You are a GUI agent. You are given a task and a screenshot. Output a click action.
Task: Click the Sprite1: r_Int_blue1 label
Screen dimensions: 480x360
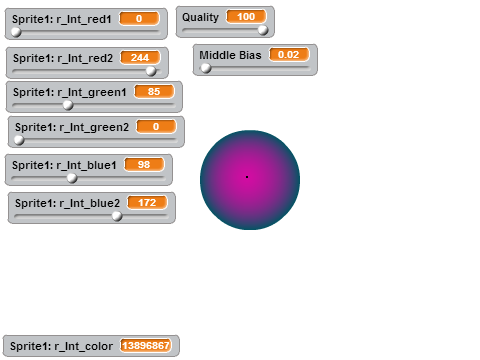click(64, 166)
